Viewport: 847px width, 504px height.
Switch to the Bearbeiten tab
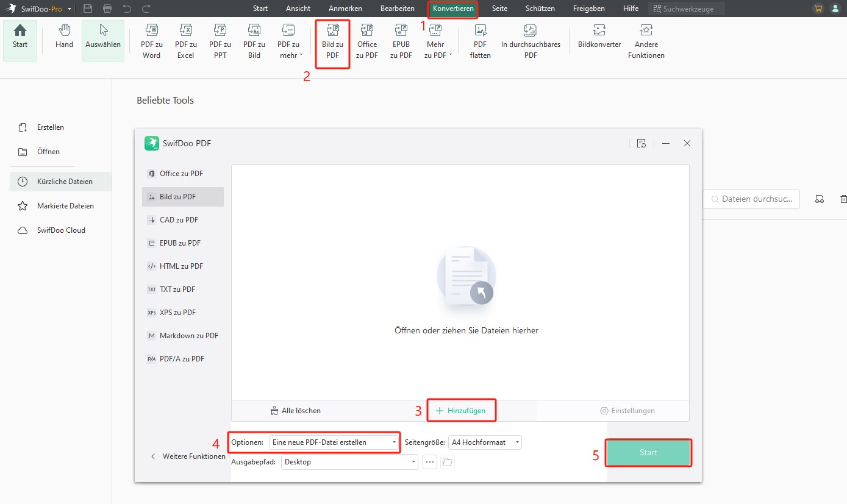coord(398,9)
